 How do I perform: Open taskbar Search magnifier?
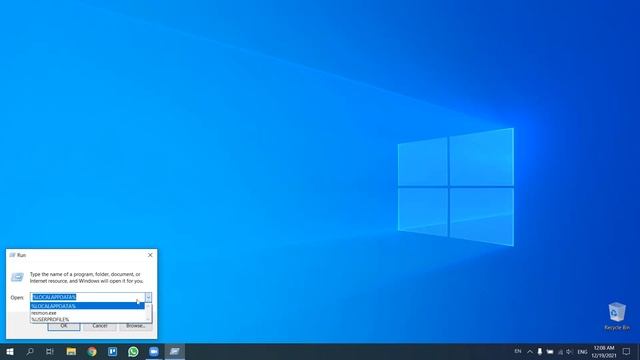[x=30, y=351]
